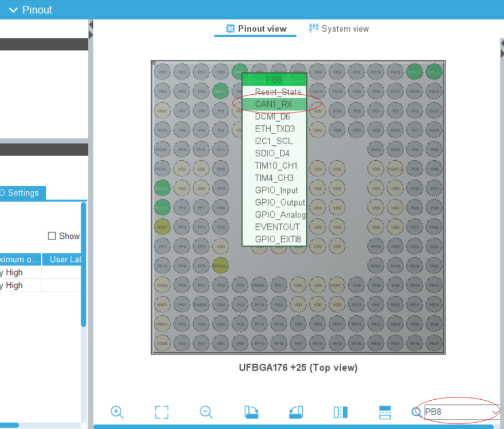Click the PC13 pin
This screenshot has height=429, width=504.
pos(162,130)
